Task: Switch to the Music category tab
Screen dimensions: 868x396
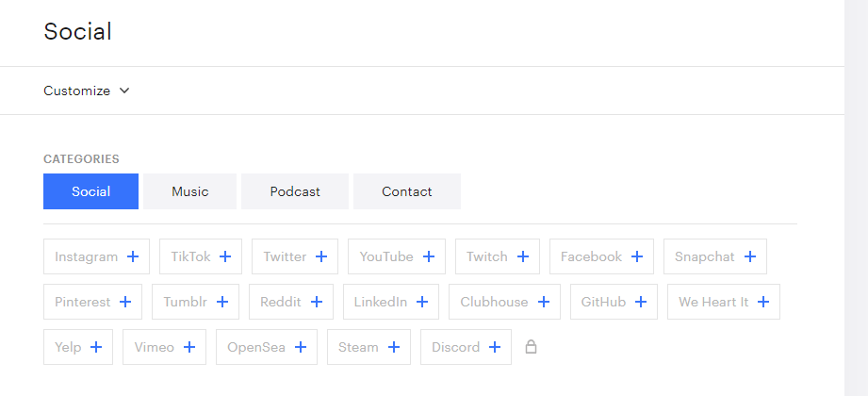Action: pyautogui.click(x=189, y=191)
